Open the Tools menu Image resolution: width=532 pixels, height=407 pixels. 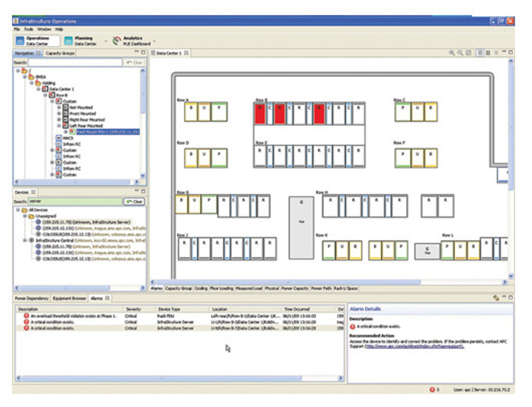[28, 29]
